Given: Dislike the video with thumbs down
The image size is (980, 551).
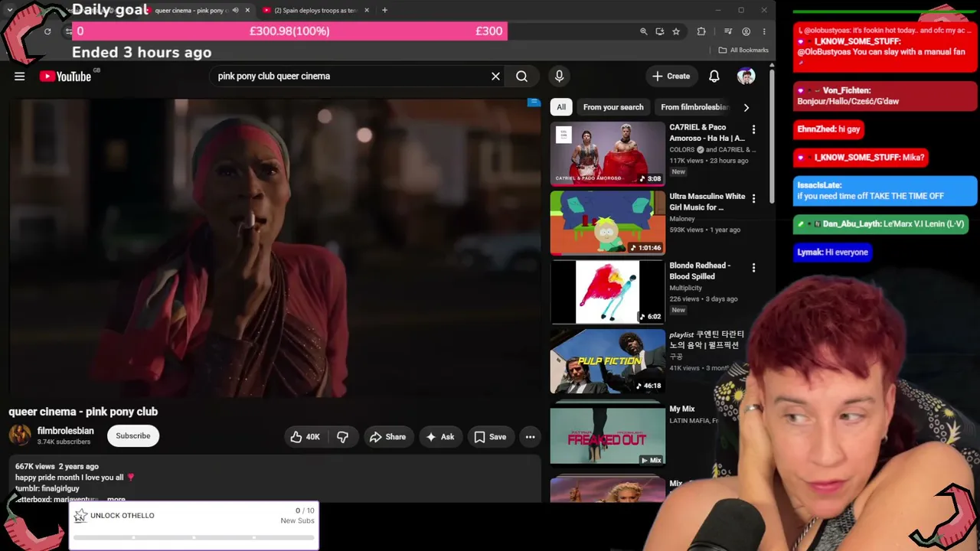Looking at the screenshot, I should click(x=342, y=437).
